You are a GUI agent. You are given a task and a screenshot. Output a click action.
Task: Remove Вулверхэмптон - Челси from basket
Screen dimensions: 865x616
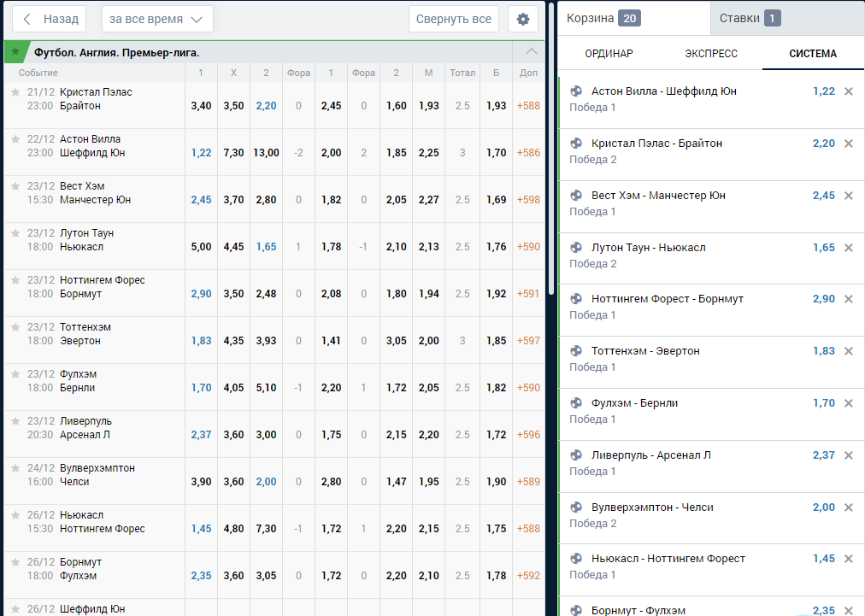pyautogui.click(x=849, y=507)
